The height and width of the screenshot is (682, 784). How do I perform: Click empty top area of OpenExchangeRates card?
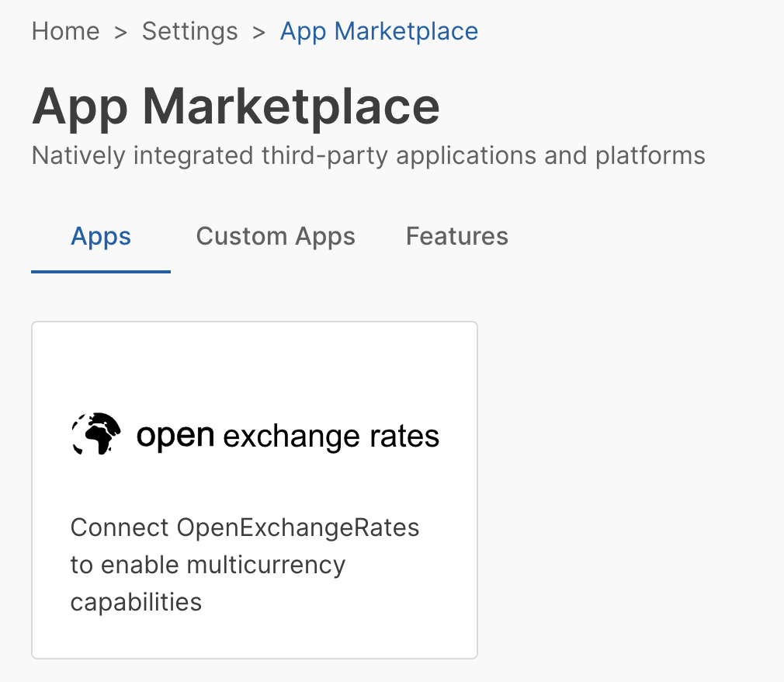(x=254, y=357)
